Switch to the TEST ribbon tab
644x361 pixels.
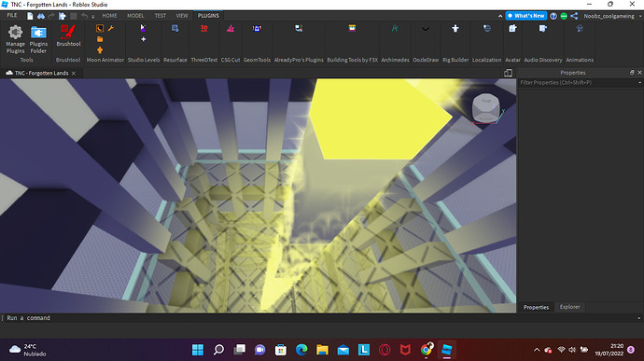pos(161,16)
